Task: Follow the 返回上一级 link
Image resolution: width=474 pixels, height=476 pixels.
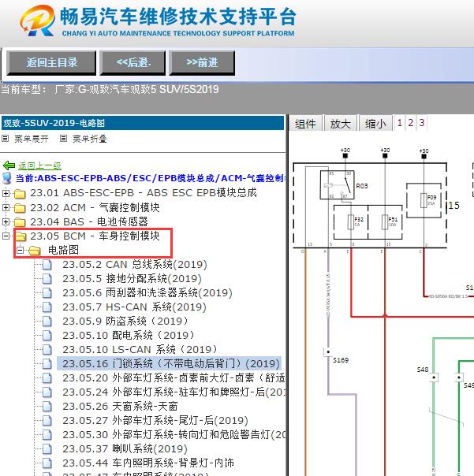Action: (39, 165)
